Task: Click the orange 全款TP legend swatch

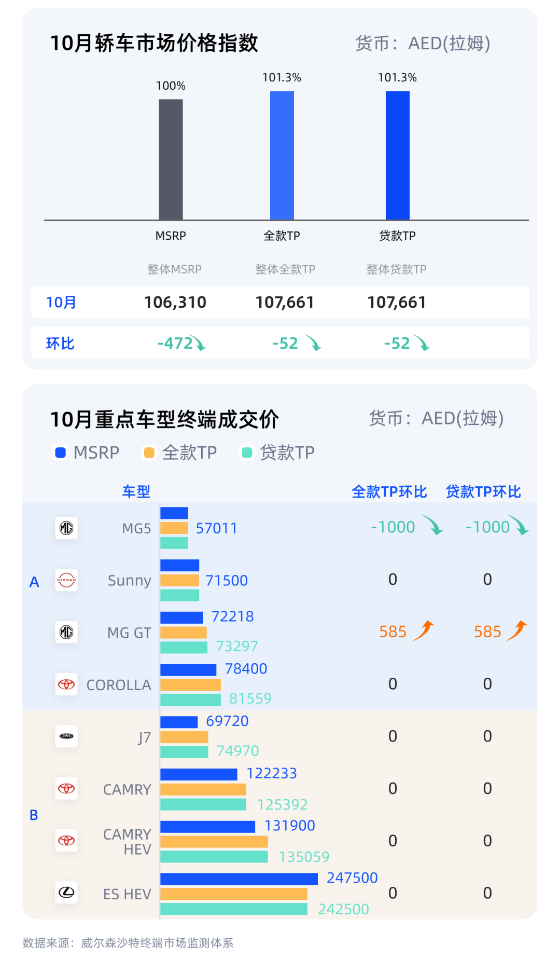Action: point(149,453)
